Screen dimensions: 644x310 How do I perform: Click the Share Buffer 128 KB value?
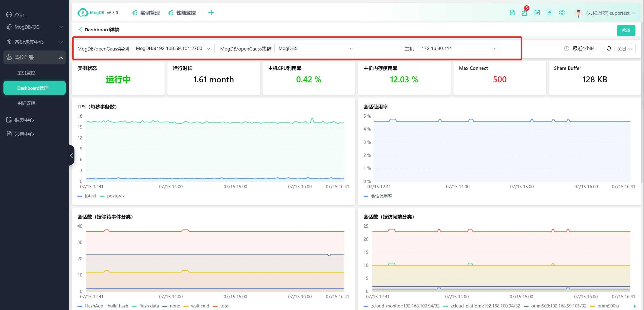point(594,80)
